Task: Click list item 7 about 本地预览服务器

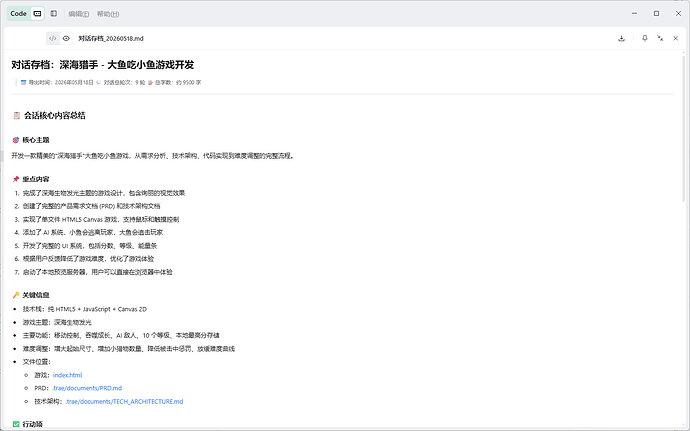Action: click(98, 272)
